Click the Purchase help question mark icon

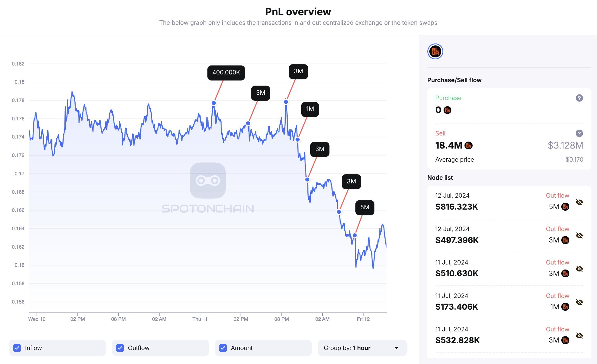579,98
